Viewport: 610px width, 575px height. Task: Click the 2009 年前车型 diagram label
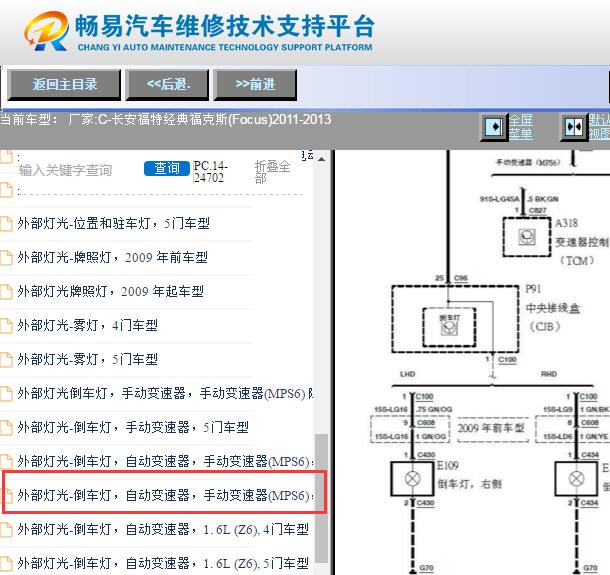492,428
